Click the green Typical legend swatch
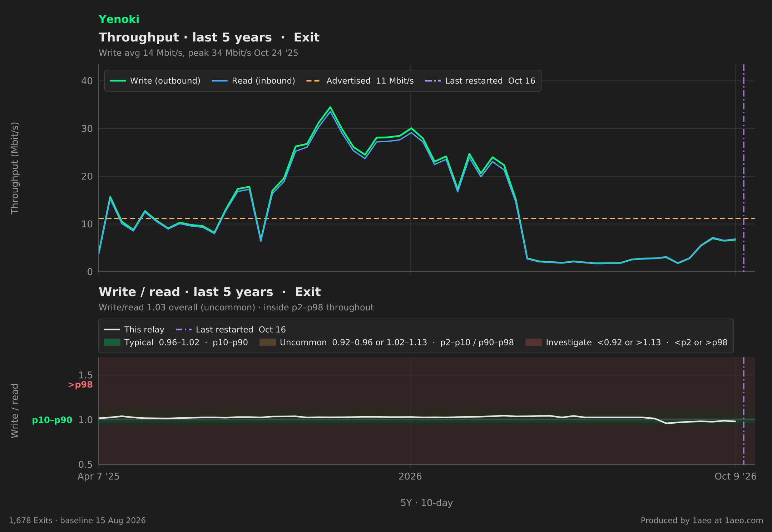772x532 pixels. click(112, 343)
